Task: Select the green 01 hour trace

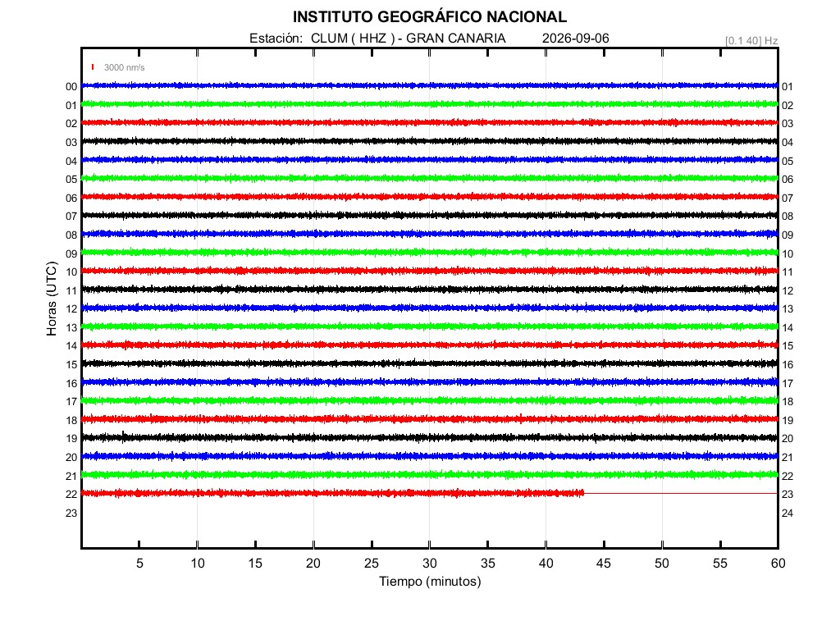Action: (430, 104)
